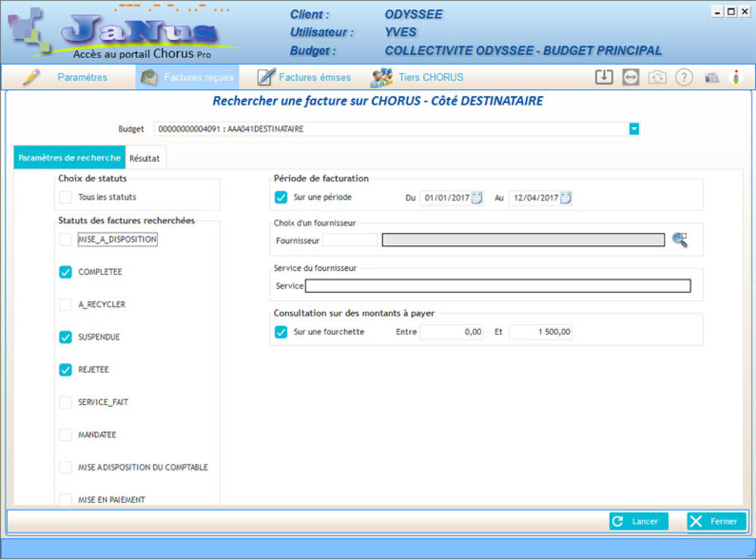Screen dimensions: 756x559
Task: Switch to the Résultat tab
Action: [145, 158]
